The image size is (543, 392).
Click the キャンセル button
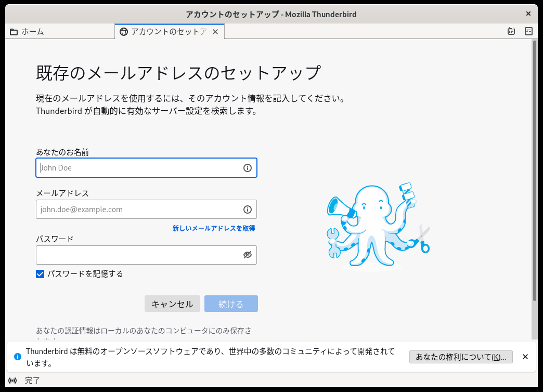pos(173,304)
